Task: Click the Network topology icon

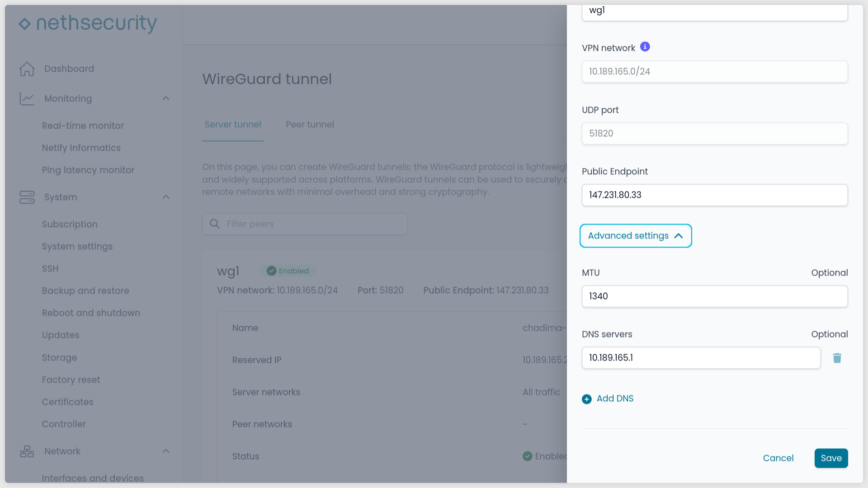Action: [x=27, y=451]
